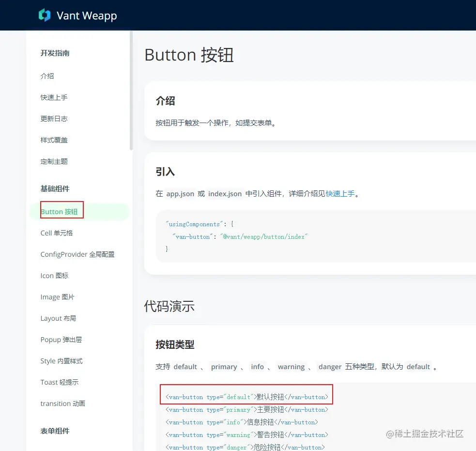Click the 介绍 section heading in content

coord(166,101)
